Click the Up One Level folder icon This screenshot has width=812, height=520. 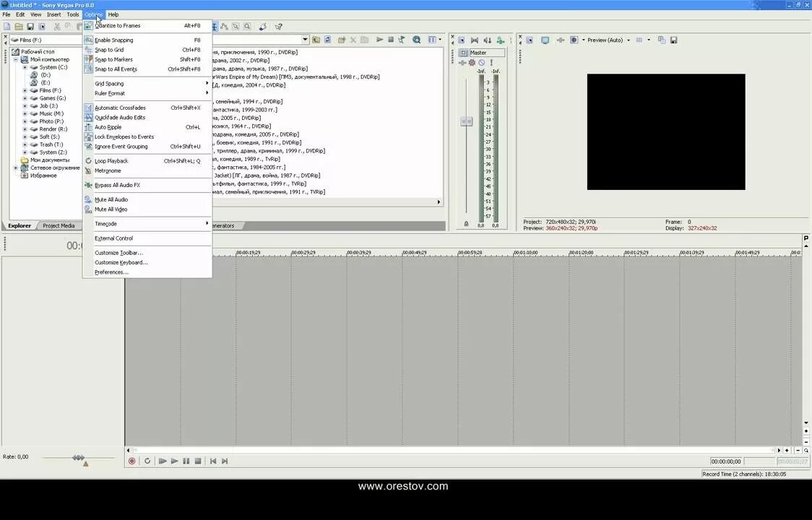tap(316, 40)
